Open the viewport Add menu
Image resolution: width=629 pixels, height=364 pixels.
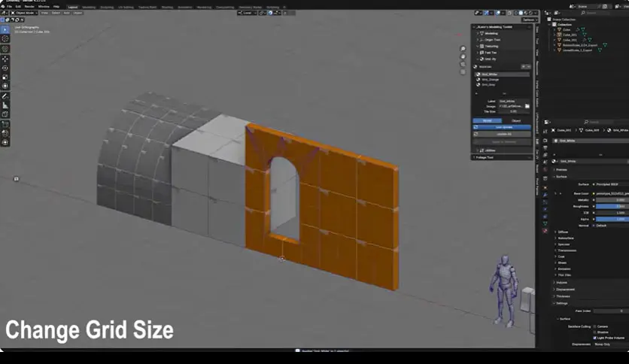[x=67, y=13]
